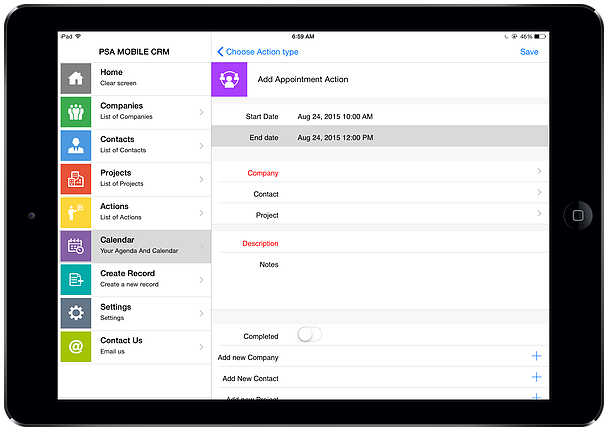The height and width of the screenshot is (429, 608).
Task: Expand the Contacts menu chevron
Action: [x=201, y=146]
